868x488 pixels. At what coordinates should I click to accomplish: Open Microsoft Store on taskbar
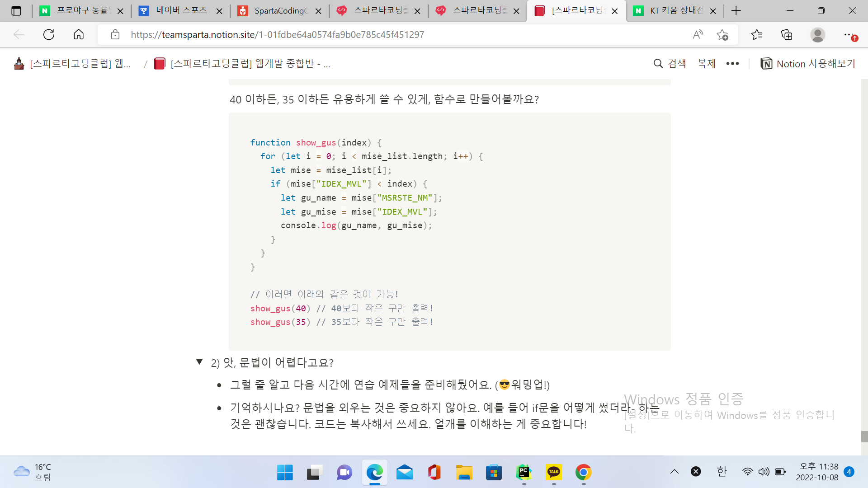[494, 472]
